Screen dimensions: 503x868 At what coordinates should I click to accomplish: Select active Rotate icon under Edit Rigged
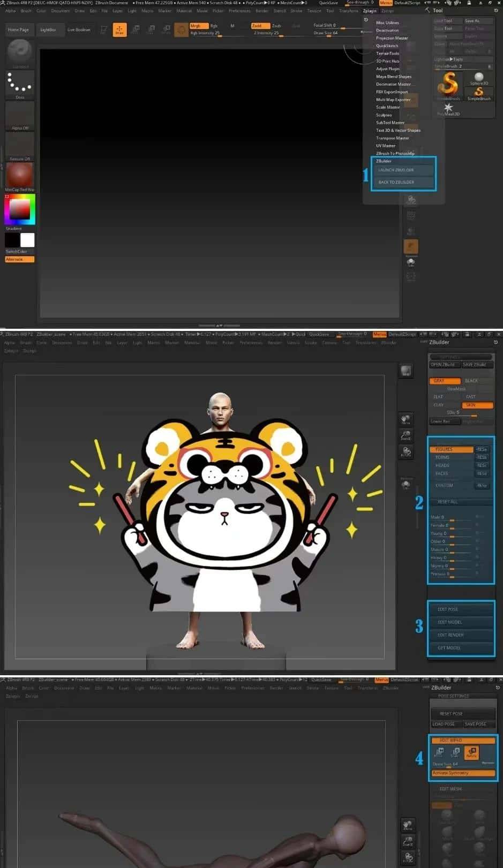(471, 752)
